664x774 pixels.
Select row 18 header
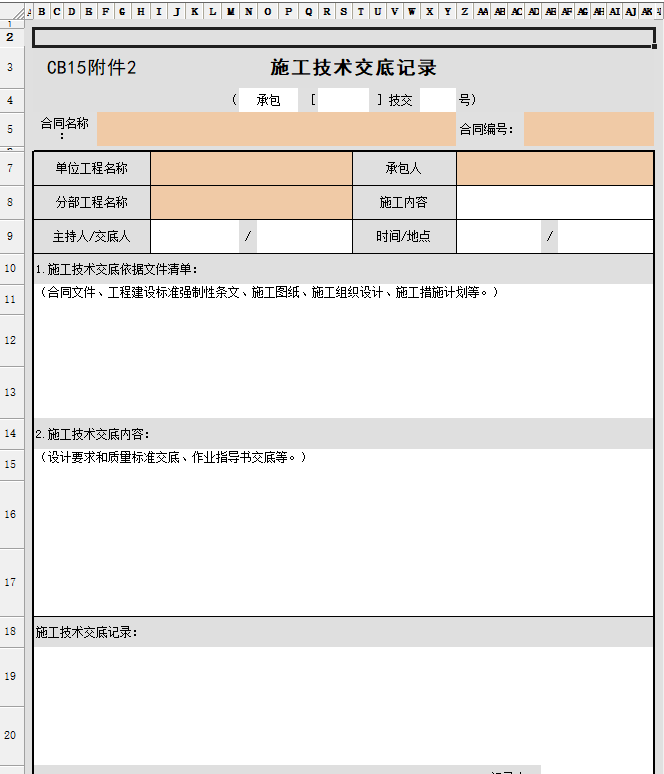[x=10, y=632]
